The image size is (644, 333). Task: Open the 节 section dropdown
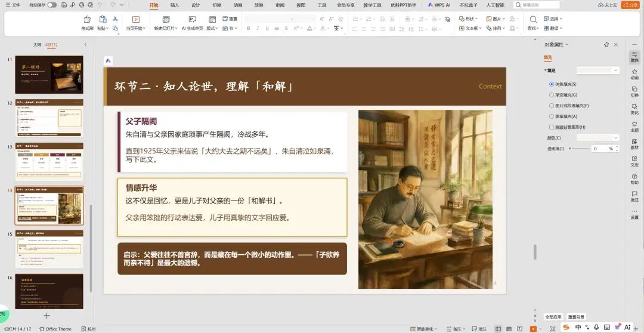pyautogui.click(x=230, y=29)
